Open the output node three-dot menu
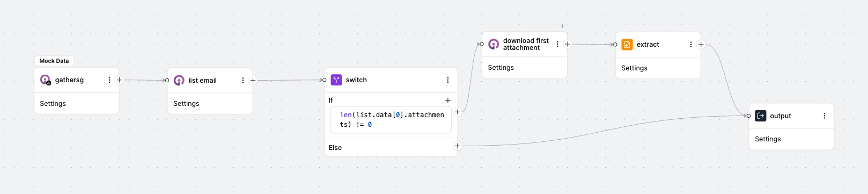The height and width of the screenshot is (194, 868). 825,116
